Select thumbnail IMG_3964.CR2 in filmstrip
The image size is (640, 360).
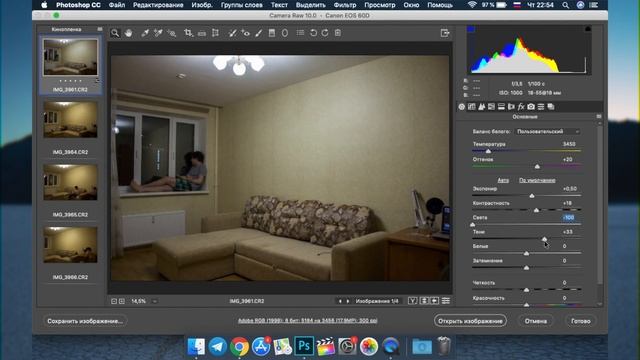(70, 120)
